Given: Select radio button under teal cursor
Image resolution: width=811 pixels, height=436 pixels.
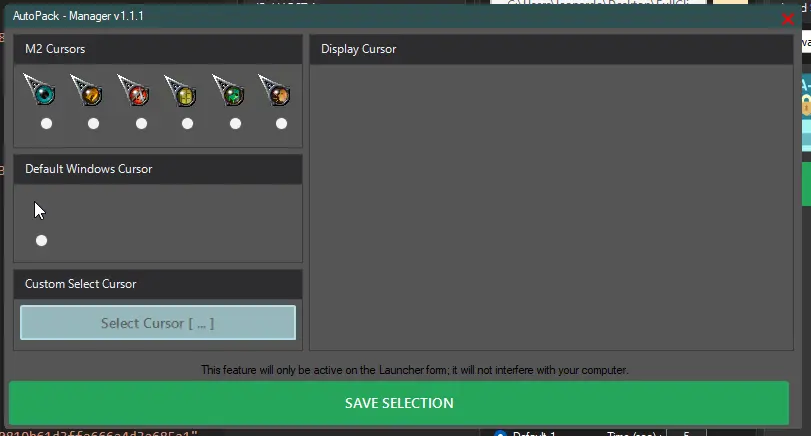Looking at the screenshot, I should (47, 124).
